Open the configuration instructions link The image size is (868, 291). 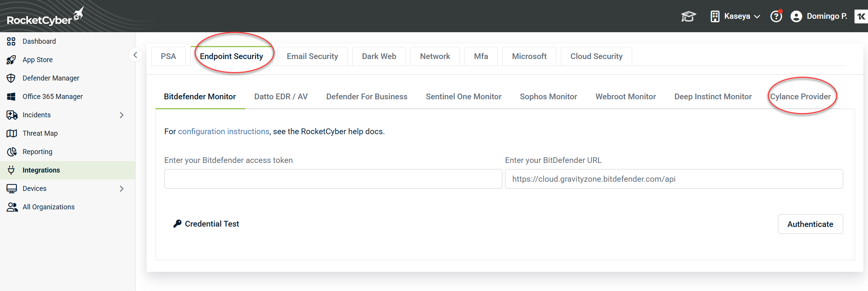[224, 132]
